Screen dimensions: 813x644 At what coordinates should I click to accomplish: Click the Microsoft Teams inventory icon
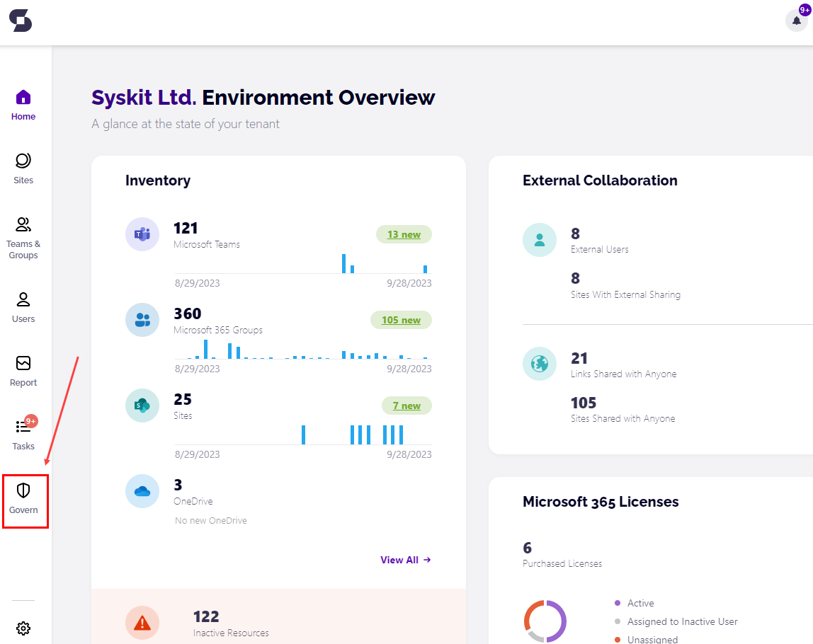coord(142,234)
